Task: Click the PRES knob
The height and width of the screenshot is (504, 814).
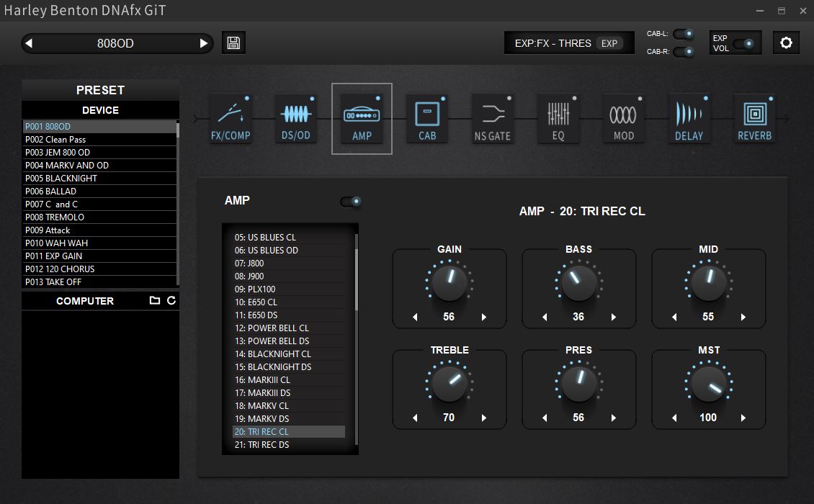Action: click(579, 384)
